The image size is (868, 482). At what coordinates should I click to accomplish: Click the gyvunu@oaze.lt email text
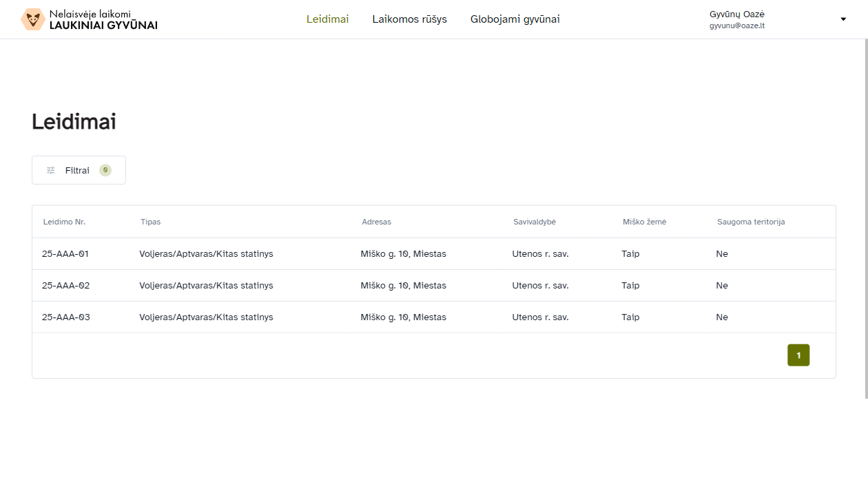[x=737, y=25]
